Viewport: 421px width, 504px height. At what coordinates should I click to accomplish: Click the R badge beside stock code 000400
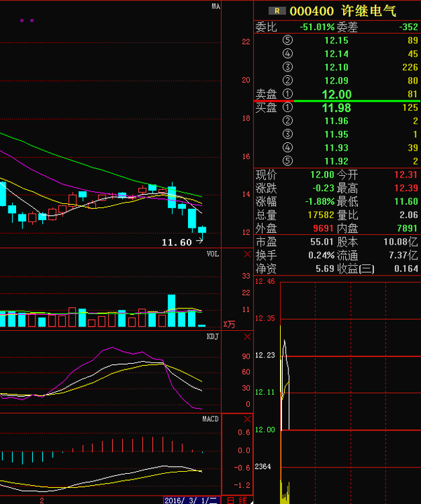pos(279,11)
